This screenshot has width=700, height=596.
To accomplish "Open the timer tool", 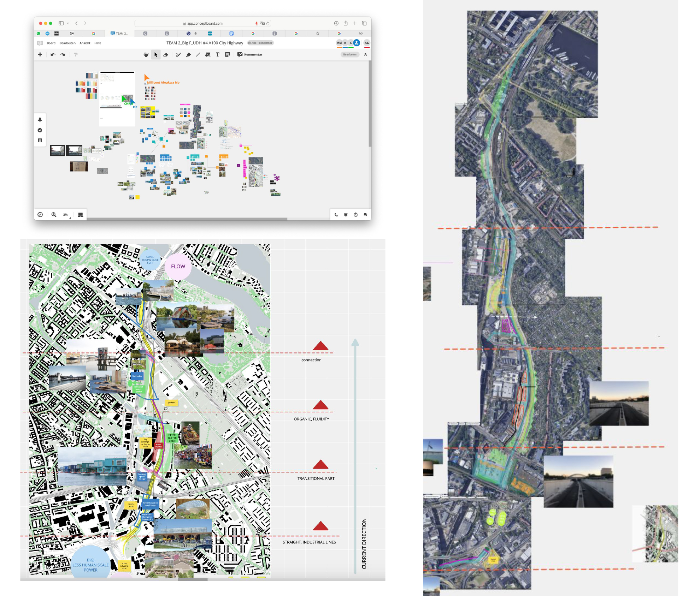I will (355, 215).
